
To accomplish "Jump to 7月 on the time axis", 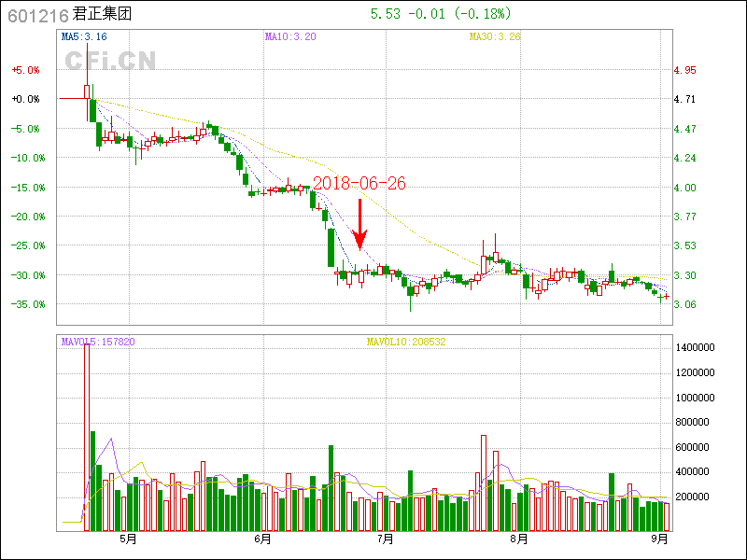I will coord(385,539).
